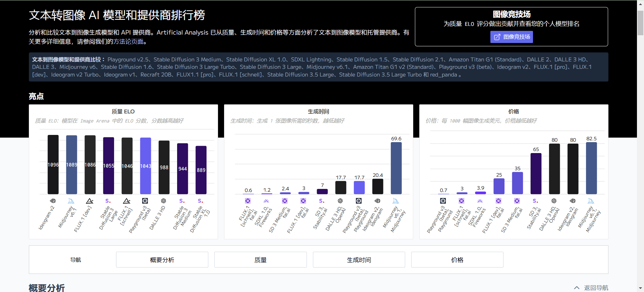Click Stable Diffusion 3 Large icon in ELO chart
Screen dimensions: 644x292
click(108, 201)
